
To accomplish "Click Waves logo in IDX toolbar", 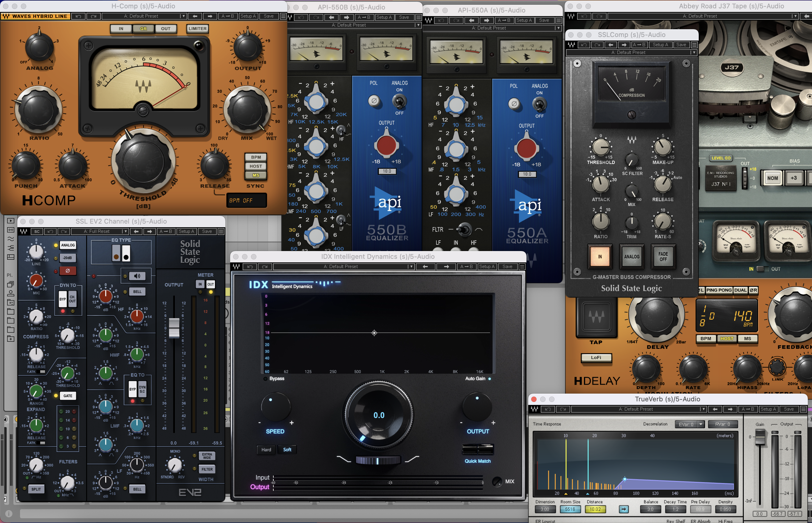I will click(x=237, y=267).
